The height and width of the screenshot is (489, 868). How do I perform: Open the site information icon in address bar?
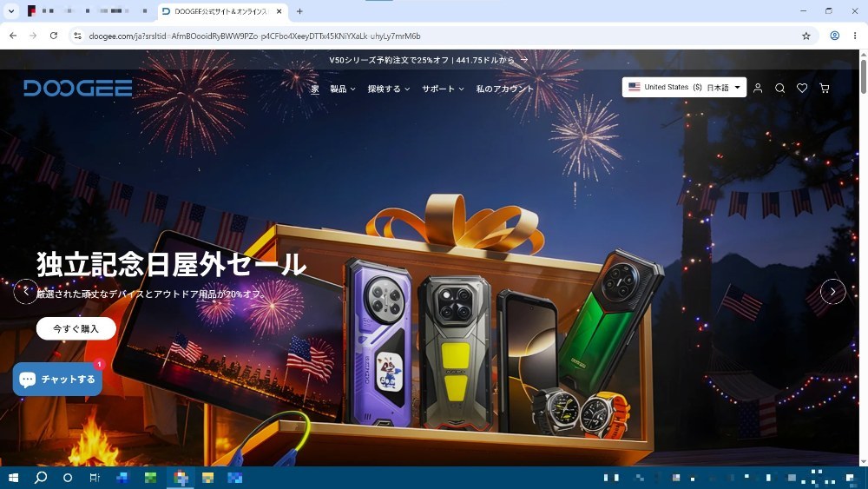[x=77, y=36]
